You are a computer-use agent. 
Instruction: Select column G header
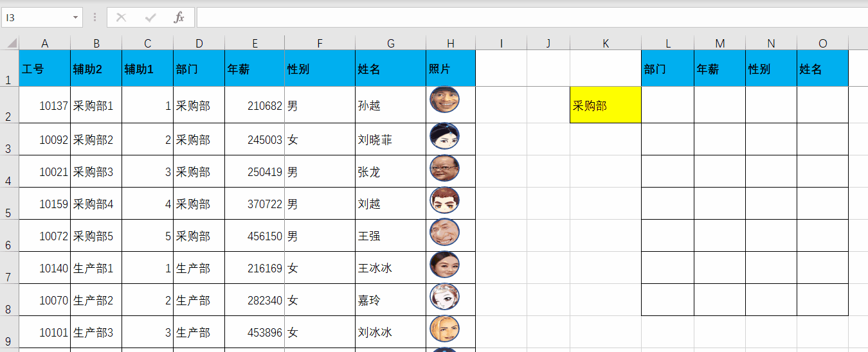pyautogui.click(x=390, y=43)
